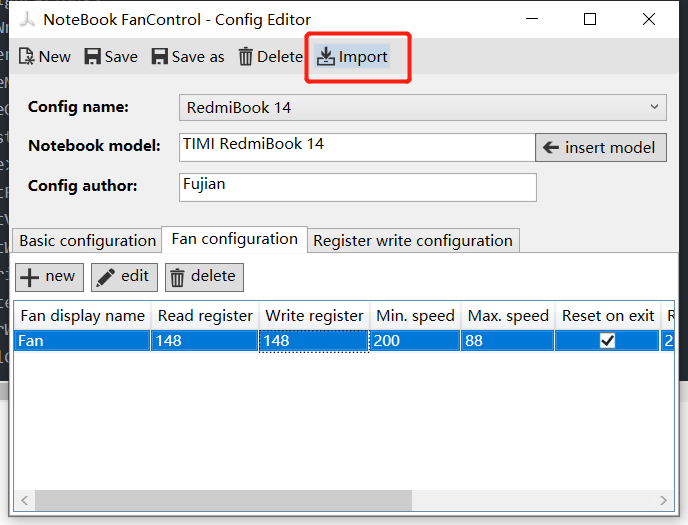The height and width of the screenshot is (525, 688).
Task: Minimize the Config Editor window
Action: coord(532,19)
